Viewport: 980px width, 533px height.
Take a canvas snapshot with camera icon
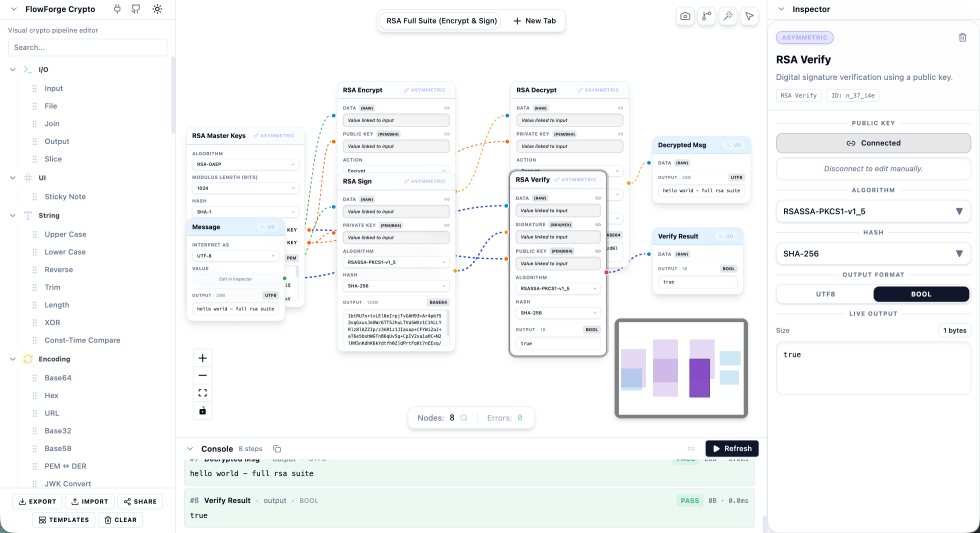685,16
